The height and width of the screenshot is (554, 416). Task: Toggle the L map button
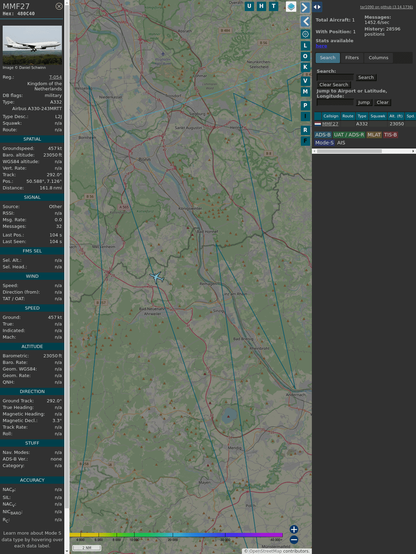click(x=305, y=46)
